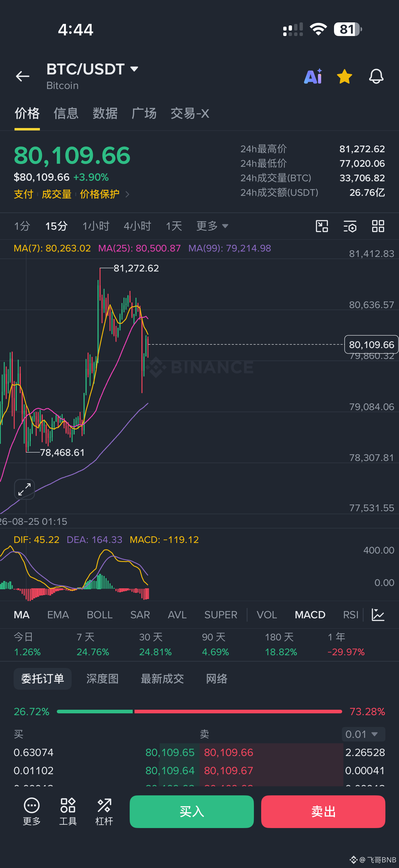Select the 委托订单 tab

click(43, 679)
